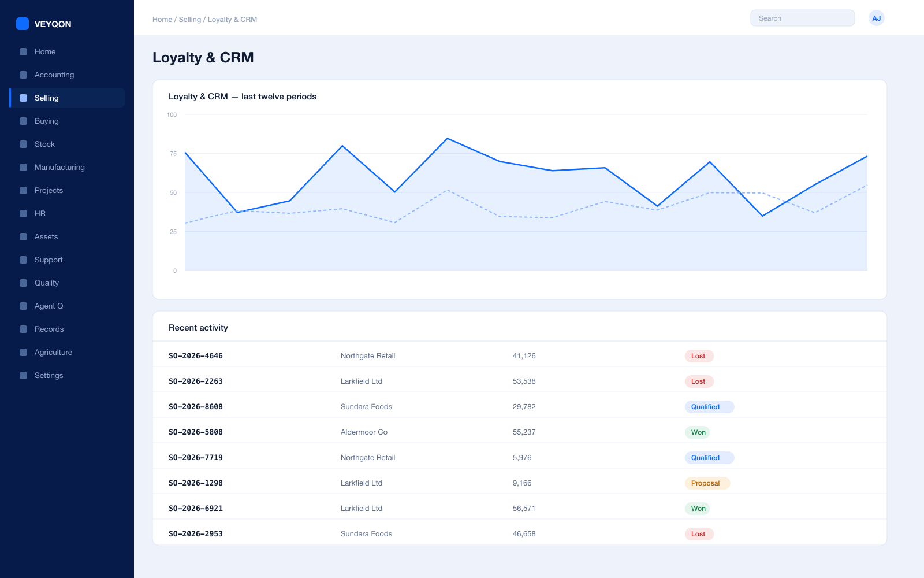Open Settings from sidebar
Screen dimensions: 924x578
pos(67,375)
